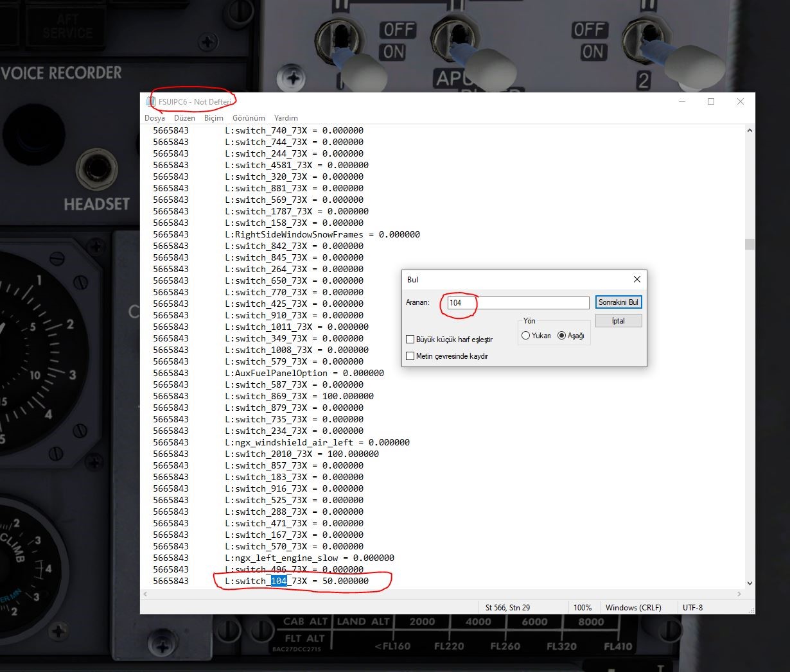Click the line L:RightSideWindowSnowFrames

[x=322, y=234]
